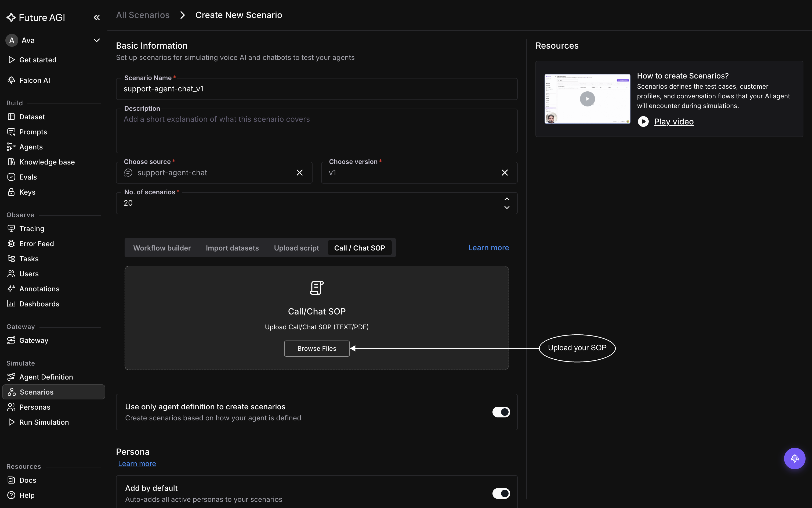Toggle 'Use only agent definition' switch
This screenshot has height=508, width=812.
[x=501, y=412]
